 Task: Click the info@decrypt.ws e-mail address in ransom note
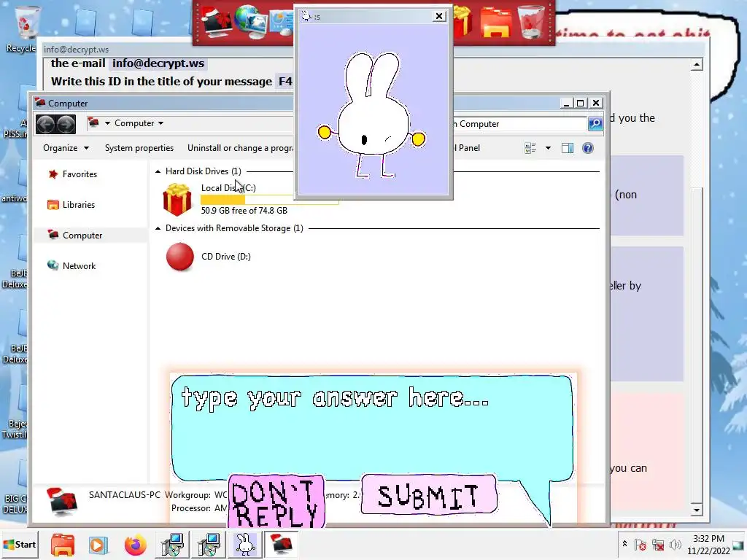point(158,63)
